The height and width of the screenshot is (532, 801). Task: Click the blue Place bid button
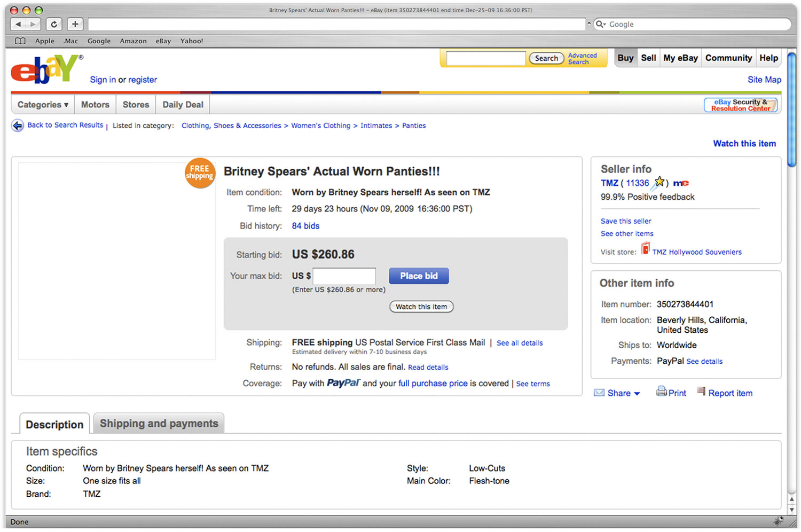[x=419, y=276]
